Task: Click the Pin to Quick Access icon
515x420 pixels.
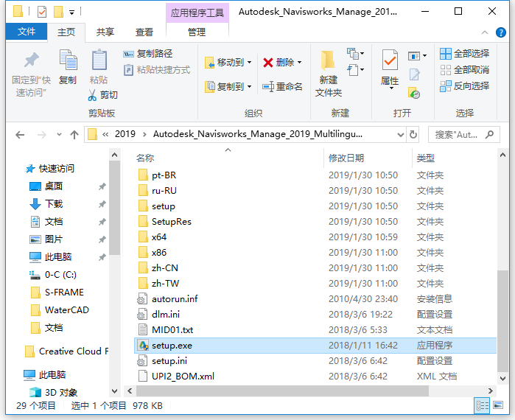Action: tap(31, 60)
